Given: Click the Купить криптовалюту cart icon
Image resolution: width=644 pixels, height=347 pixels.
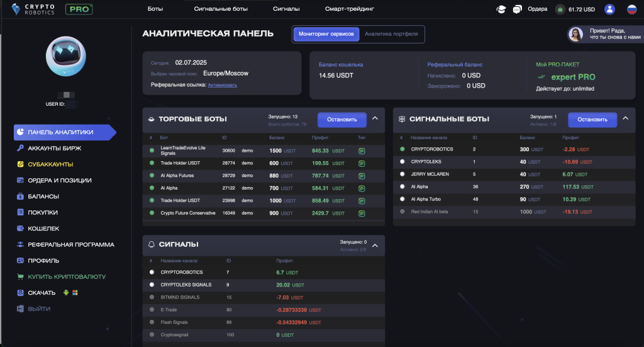Looking at the screenshot, I should [20, 276].
